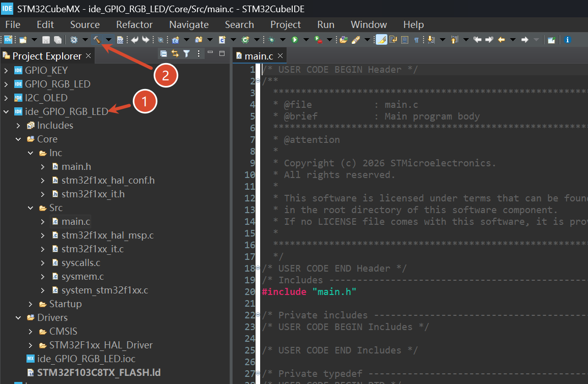
Task: Start debugging with the bug icon
Action: [272, 40]
